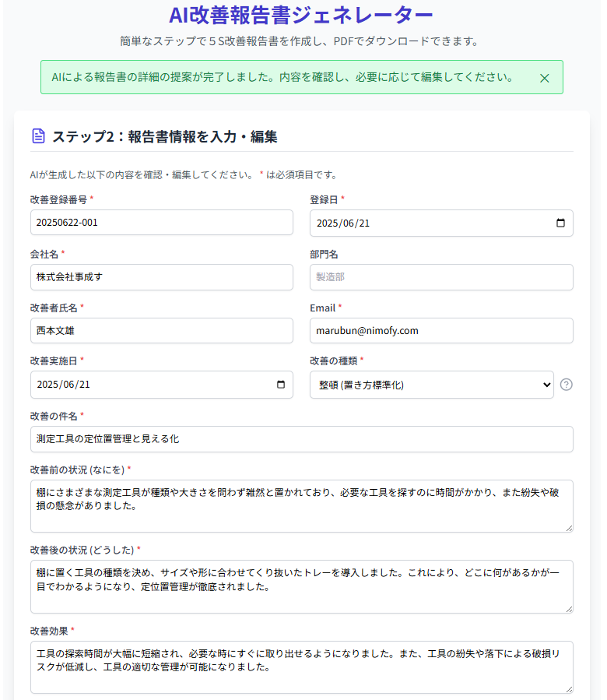Image resolution: width=607 pixels, height=700 pixels.
Task: Click inside the 改善効果 text area
Action: (x=301, y=667)
